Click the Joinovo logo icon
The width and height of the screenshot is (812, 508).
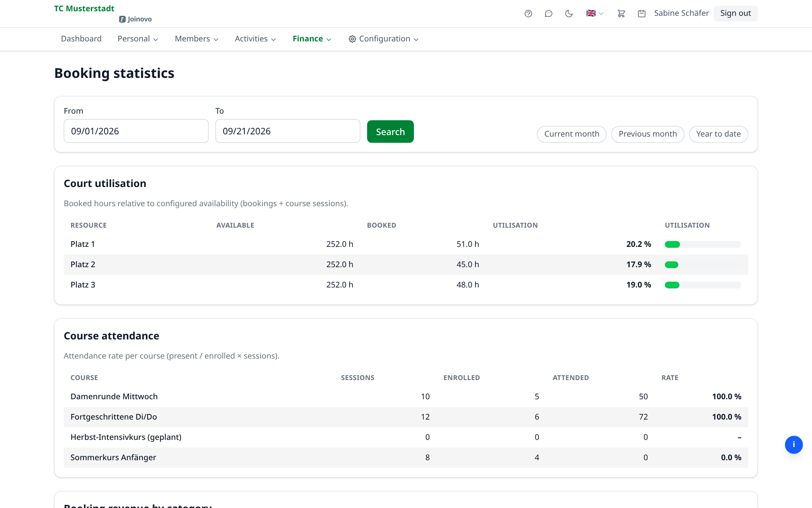[122, 19]
